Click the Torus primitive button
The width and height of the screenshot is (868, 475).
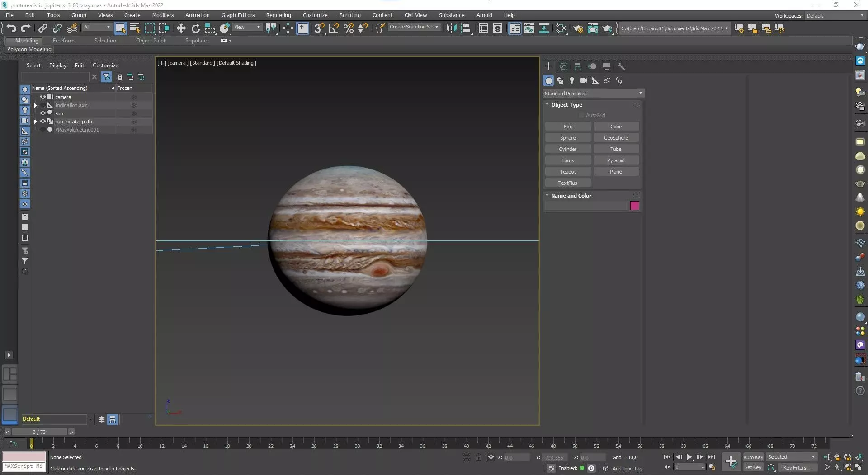click(x=568, y=160)
